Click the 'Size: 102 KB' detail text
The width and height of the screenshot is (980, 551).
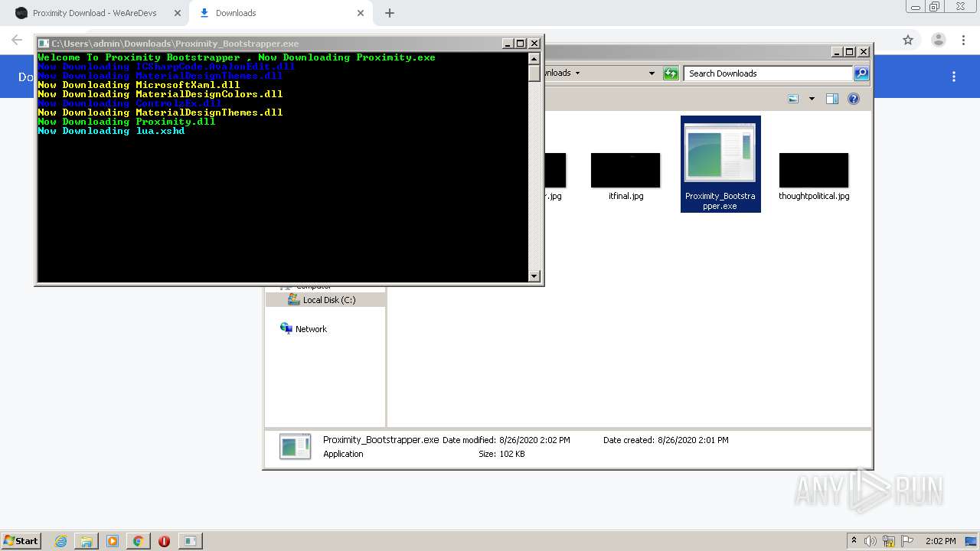click(x=501, y=454)
